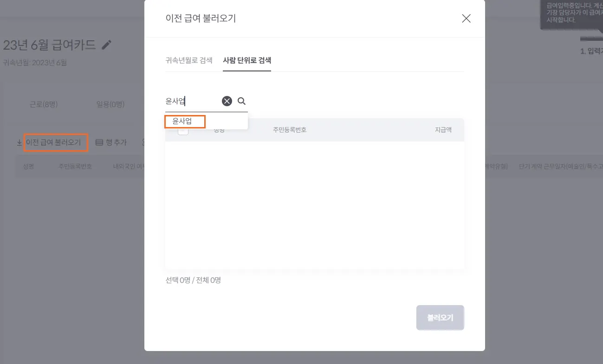Click the 지급액 column header
The height and width of the screenshot is (364, 603).
click(x=443, y=130)
